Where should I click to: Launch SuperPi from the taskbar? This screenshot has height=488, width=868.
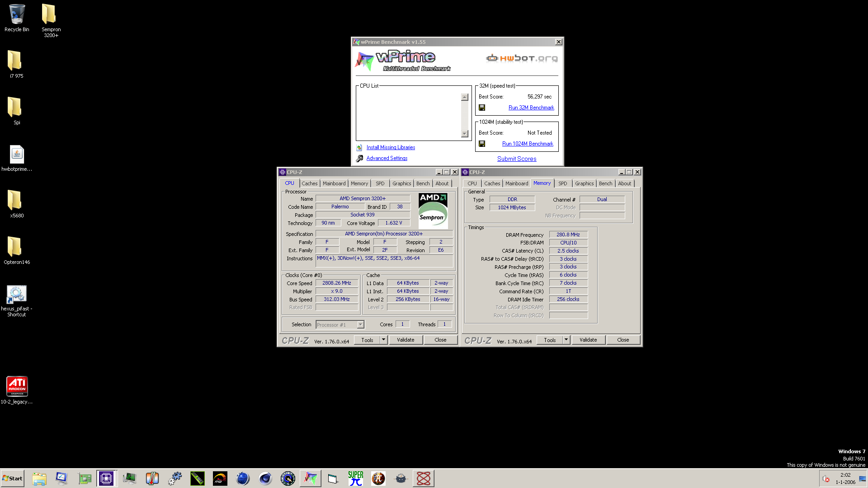click(x=356, y=479)
